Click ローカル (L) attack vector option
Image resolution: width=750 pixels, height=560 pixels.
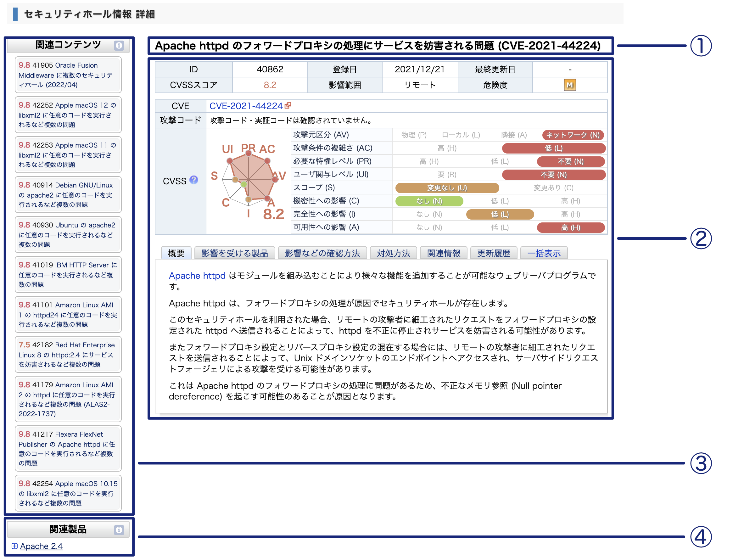pyautogui.click(x=461, y=135)
